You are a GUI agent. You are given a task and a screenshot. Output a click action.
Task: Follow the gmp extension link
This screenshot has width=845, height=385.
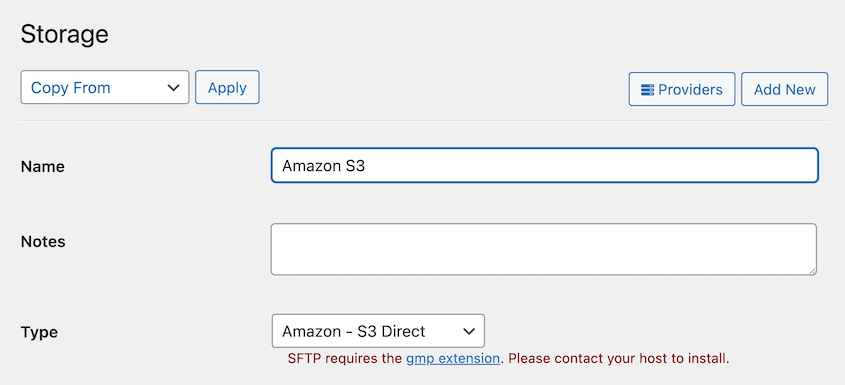pyautogui.click(x=453, y=359)
